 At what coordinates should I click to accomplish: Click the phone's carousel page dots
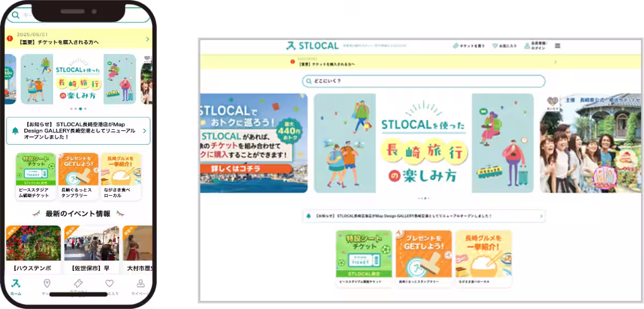[x=78, y=109]
